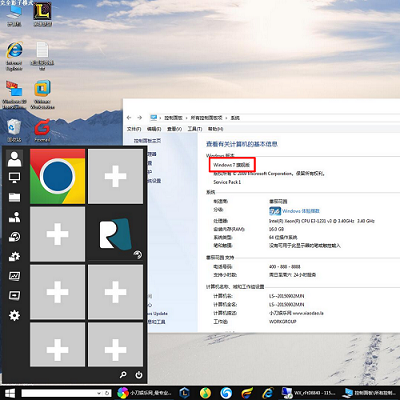Viewport: 400px width, 400px height.
Task: Click the refresh icon in the taskbar address field
Action: coord(107,393)
